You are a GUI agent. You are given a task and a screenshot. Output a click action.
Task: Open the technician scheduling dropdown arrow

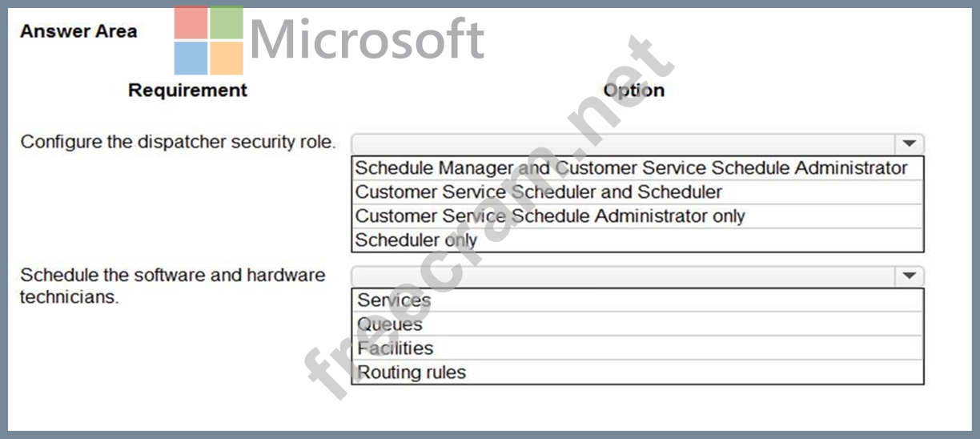(x=909, y=276)
